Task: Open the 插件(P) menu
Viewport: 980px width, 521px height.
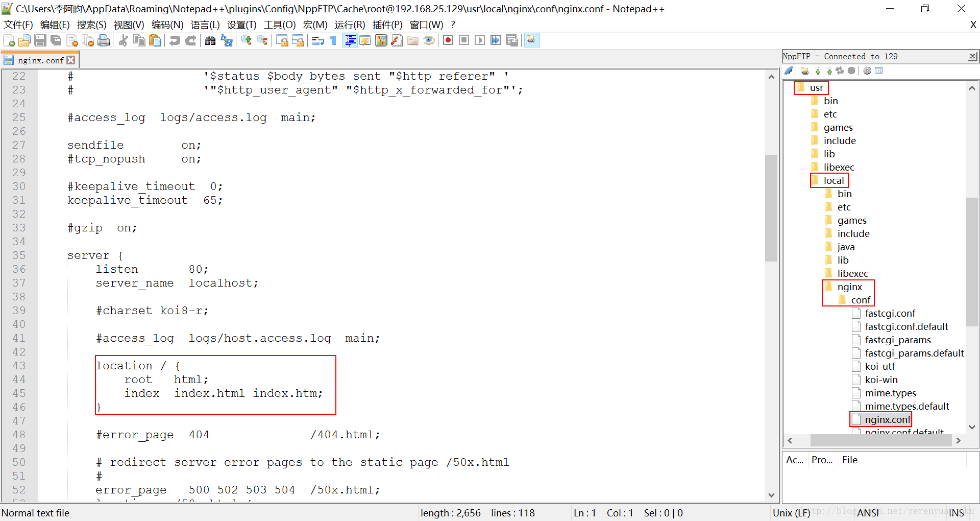Action: 387,25
